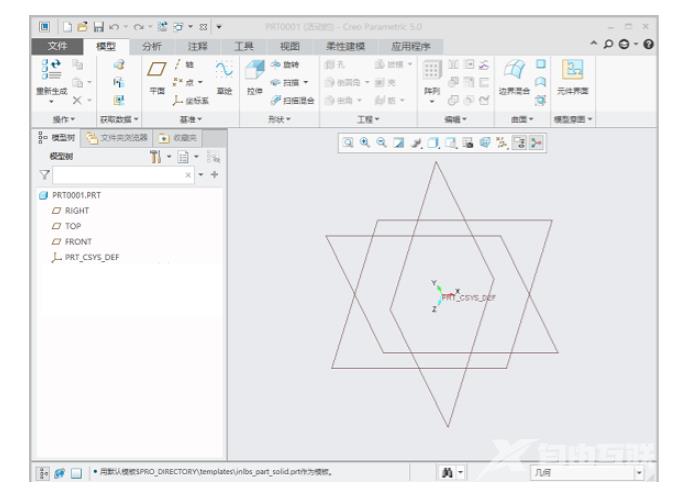
Task: Create a new file from quick access toolbar
Action: (x=67, y=27)
